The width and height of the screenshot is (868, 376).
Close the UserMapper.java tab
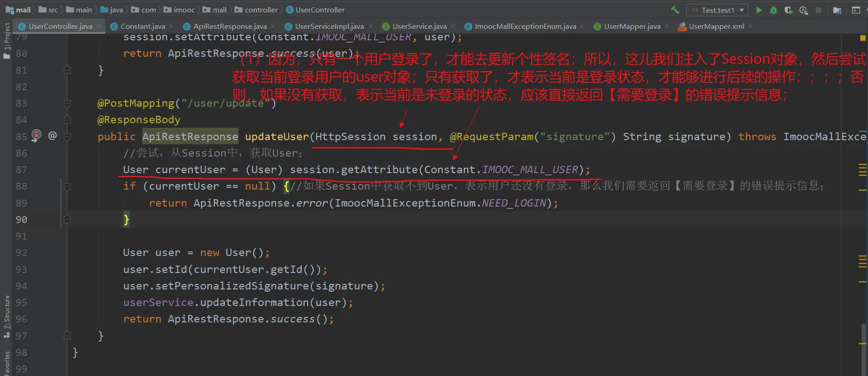tap(667, 26)
